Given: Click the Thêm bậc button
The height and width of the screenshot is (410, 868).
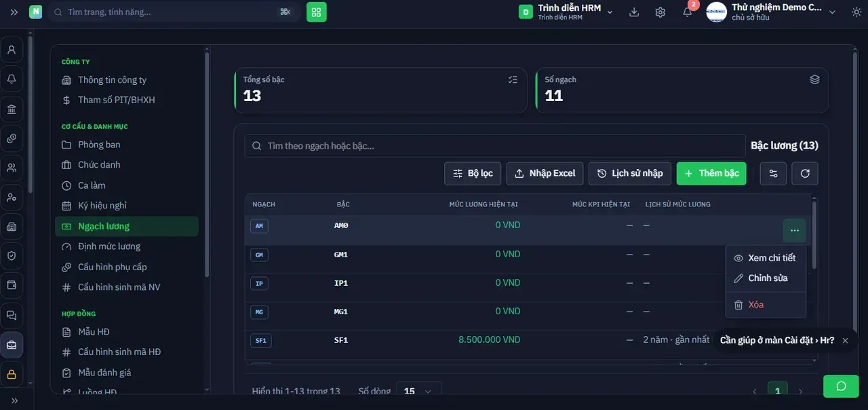Looking at the screenshot, I should [711, 173].
